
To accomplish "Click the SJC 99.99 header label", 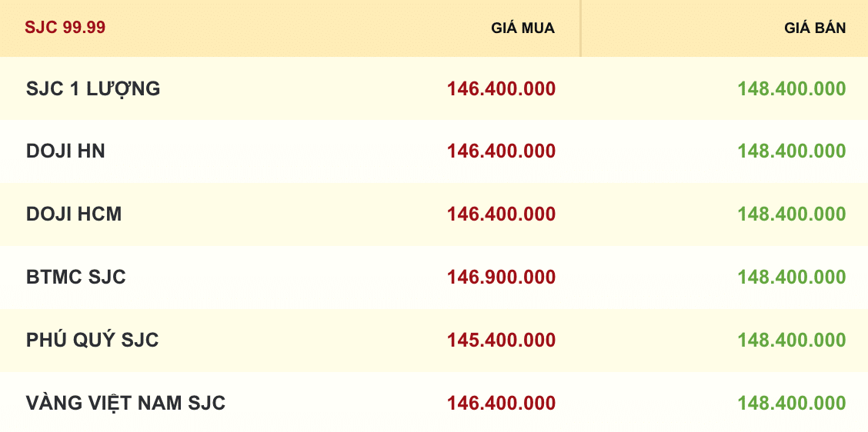I will pyautogui.click(x=65, y=28).
